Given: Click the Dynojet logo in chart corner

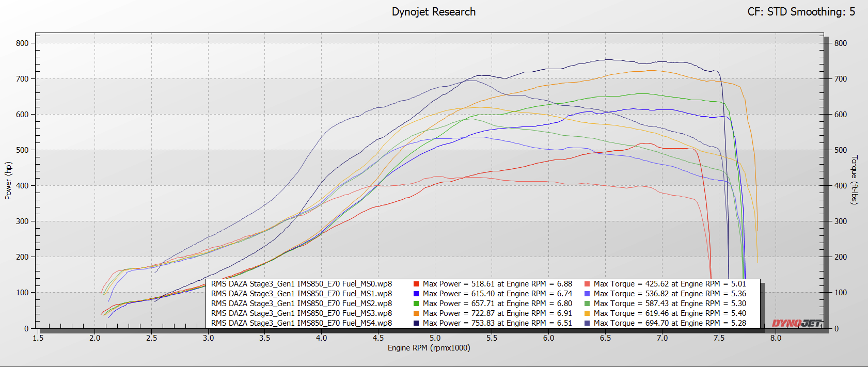Looking at the screenshot, I should (796, 323).
